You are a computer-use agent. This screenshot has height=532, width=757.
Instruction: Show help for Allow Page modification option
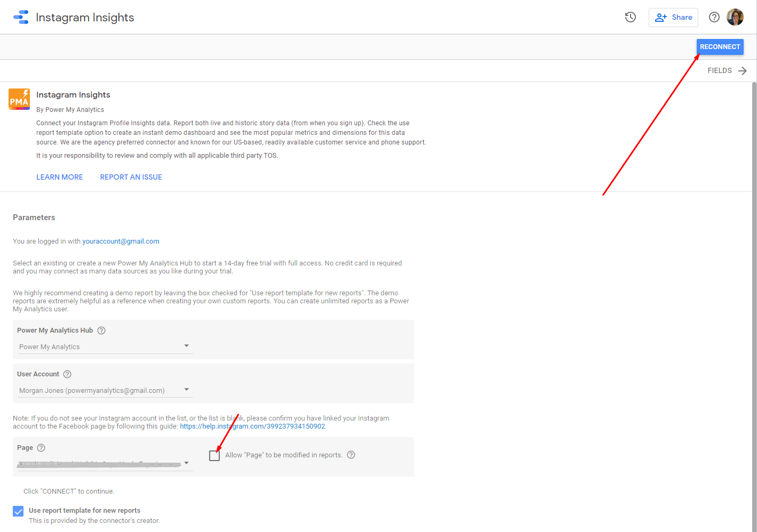point(351,455)
